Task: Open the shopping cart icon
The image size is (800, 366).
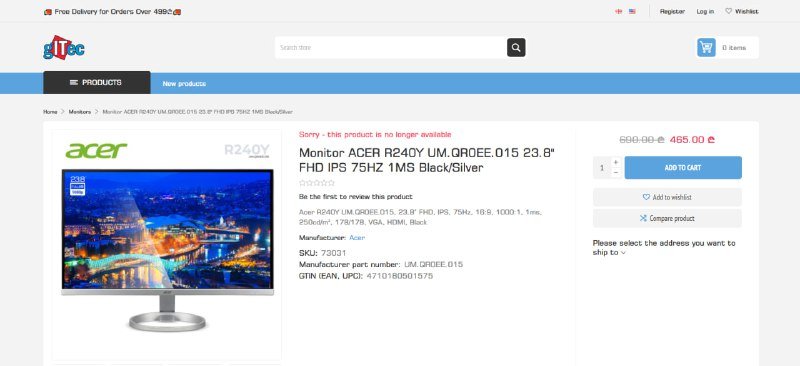Action: click(706, 47)
